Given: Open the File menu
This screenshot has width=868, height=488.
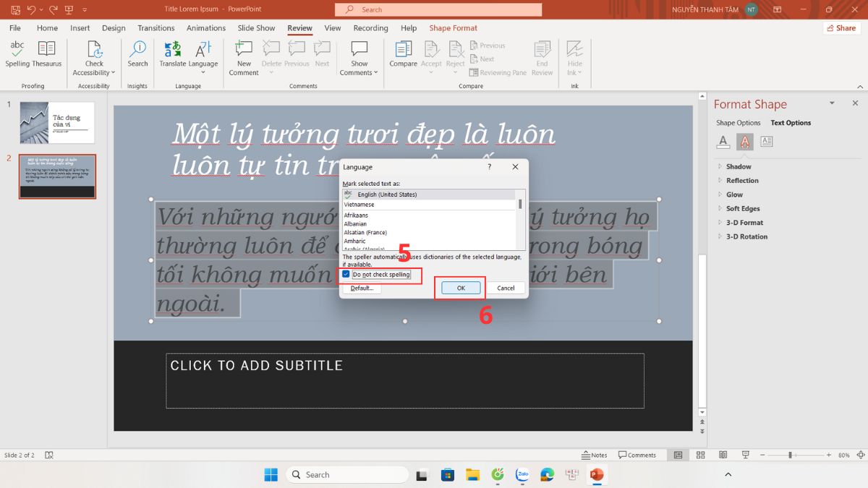Looking at the screenshot, I should click(x=15, y=28).
